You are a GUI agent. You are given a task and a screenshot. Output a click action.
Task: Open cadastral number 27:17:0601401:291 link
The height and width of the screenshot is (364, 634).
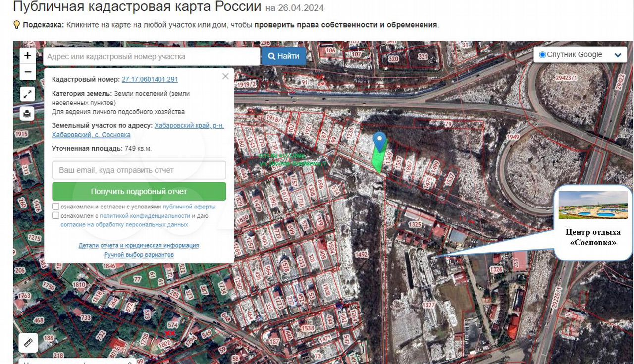click(x=150, y=79)
